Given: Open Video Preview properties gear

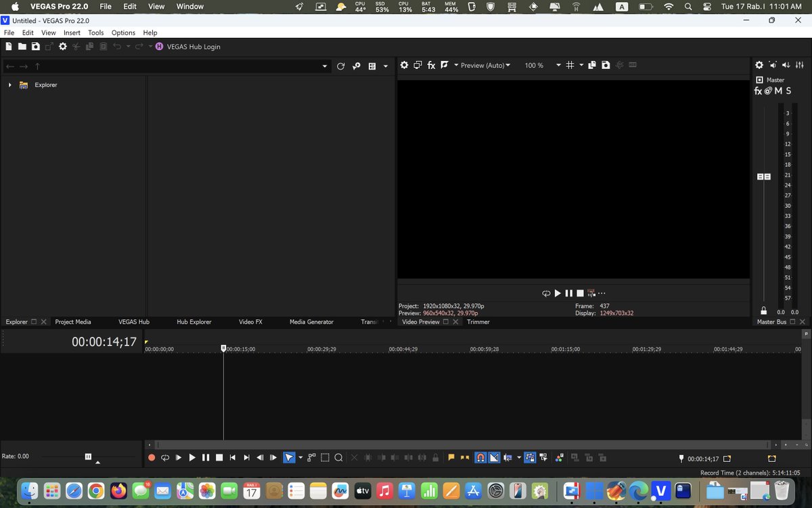Looking at the screenshot, I should point(404,65).
